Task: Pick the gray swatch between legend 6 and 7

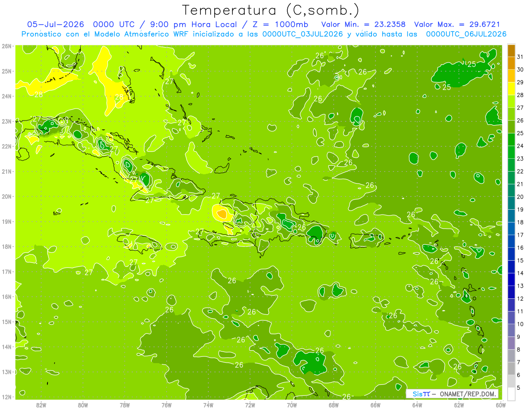Action: pos(511,368)
